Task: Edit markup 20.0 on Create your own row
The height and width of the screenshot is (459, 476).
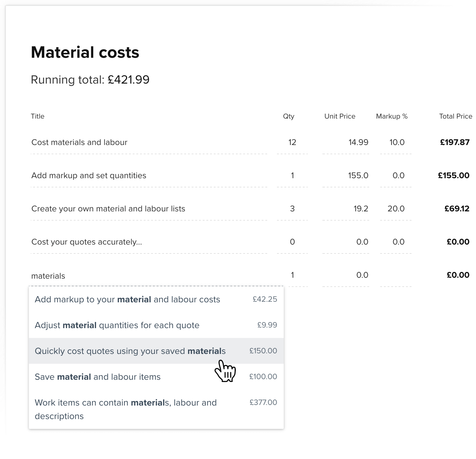Action: coord(397,208)
